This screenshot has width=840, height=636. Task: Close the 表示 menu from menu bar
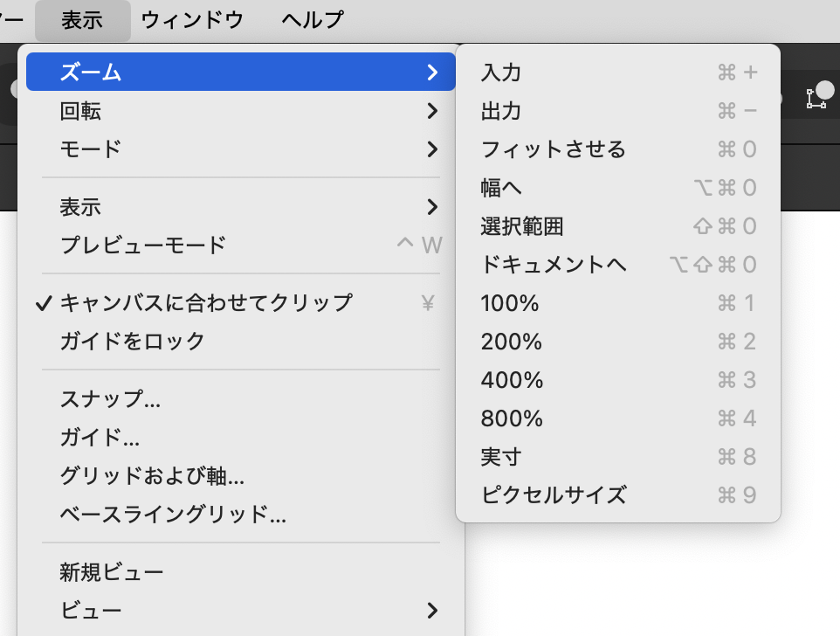pyautogui.click(x=82, y=20)
